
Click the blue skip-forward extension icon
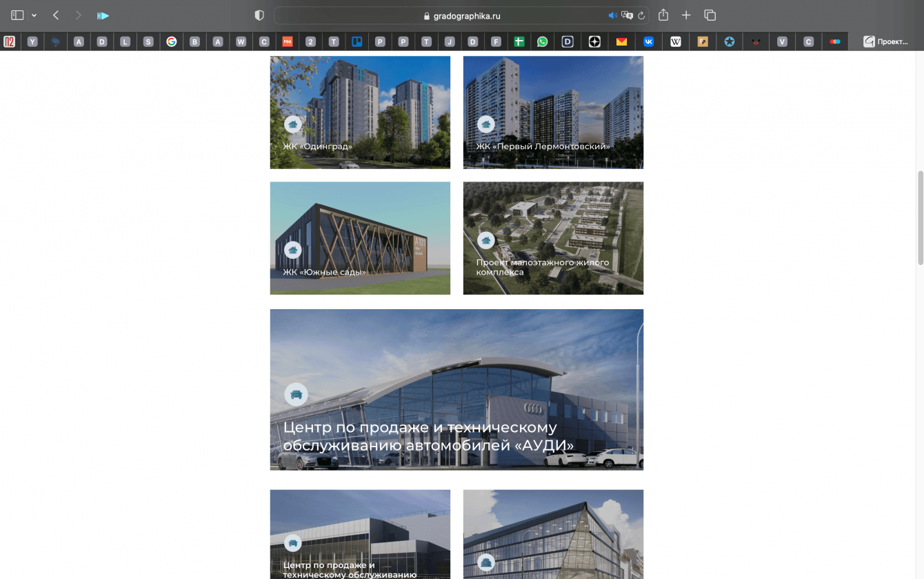click(103, 15)
